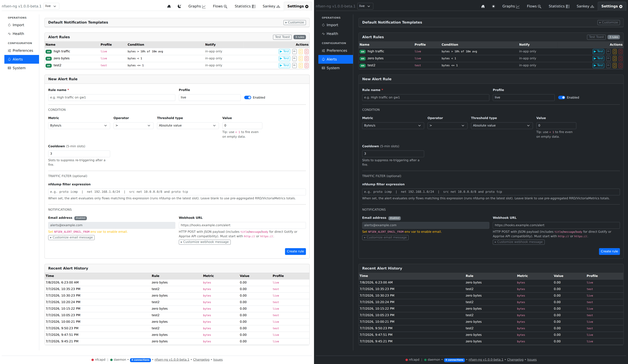The width and height of the screenshot is (628, 364).
Task: Click red delete icon for test2 rule, light panel
Action: click(307, 66)
